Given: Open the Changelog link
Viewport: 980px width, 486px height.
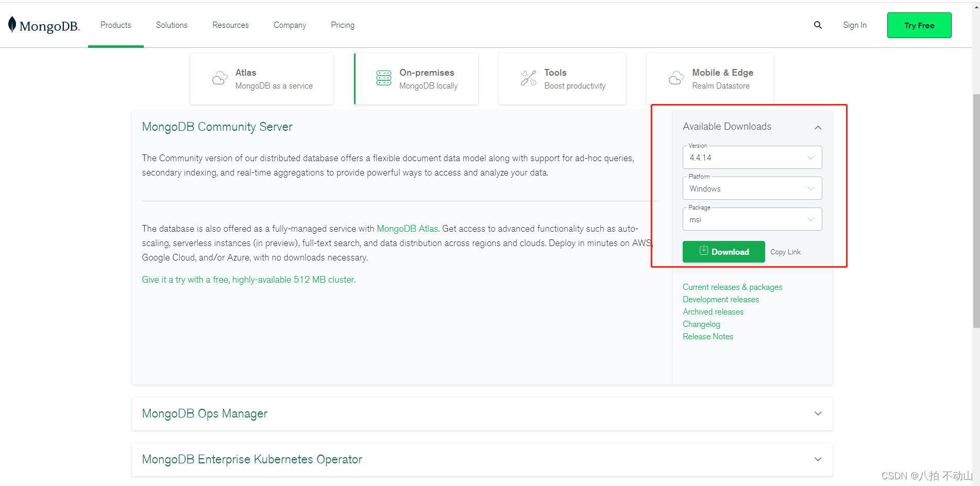Looking at the screenshot, I should coord(701,324).
